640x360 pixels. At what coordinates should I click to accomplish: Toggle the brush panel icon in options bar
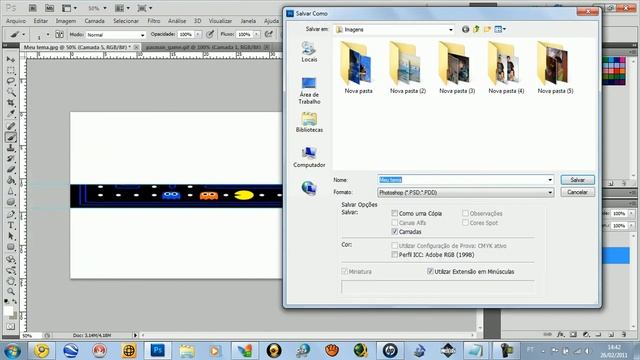(x=59, y=34)
